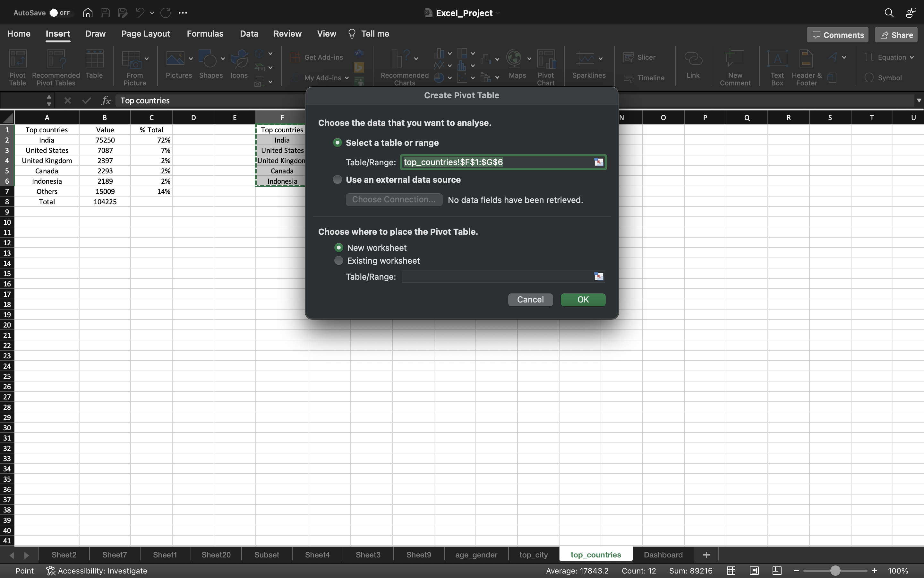The width and height of the screenshot is (924, 578).
Task: Click the Share button
Action: (896, 35)
